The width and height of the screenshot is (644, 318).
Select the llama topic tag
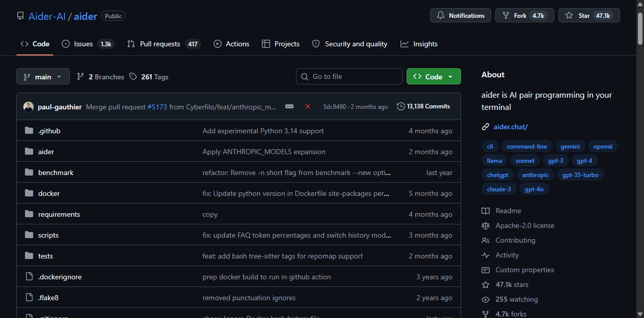click(x=494, y=161)
